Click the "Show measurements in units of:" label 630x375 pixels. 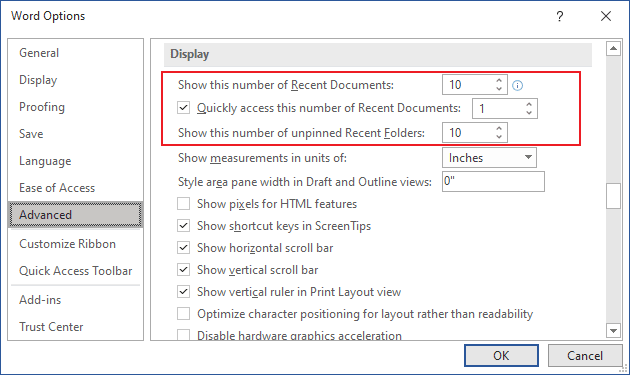(x=262, y=158)
